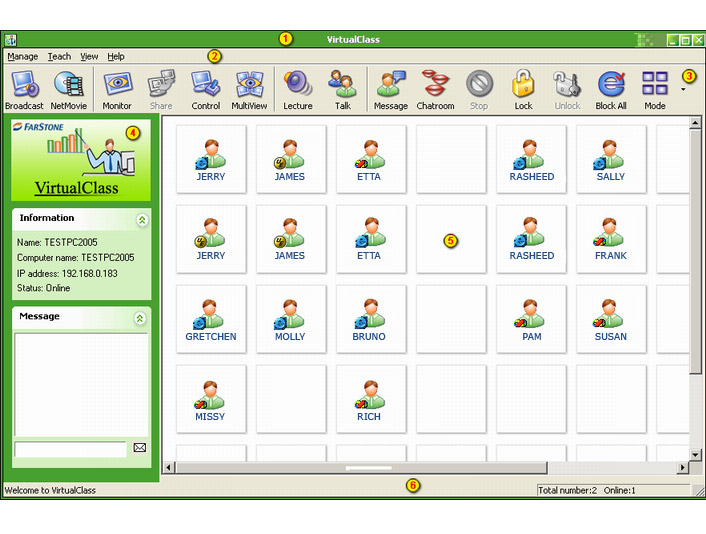Select student ETTA in first row
The image size is (706, 534).
point(371,159)
